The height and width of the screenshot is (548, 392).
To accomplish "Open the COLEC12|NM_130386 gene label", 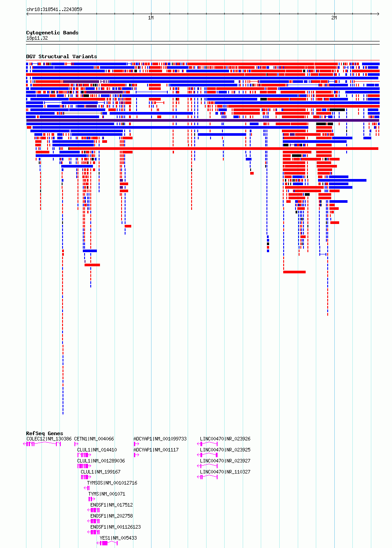I will 49,439.
